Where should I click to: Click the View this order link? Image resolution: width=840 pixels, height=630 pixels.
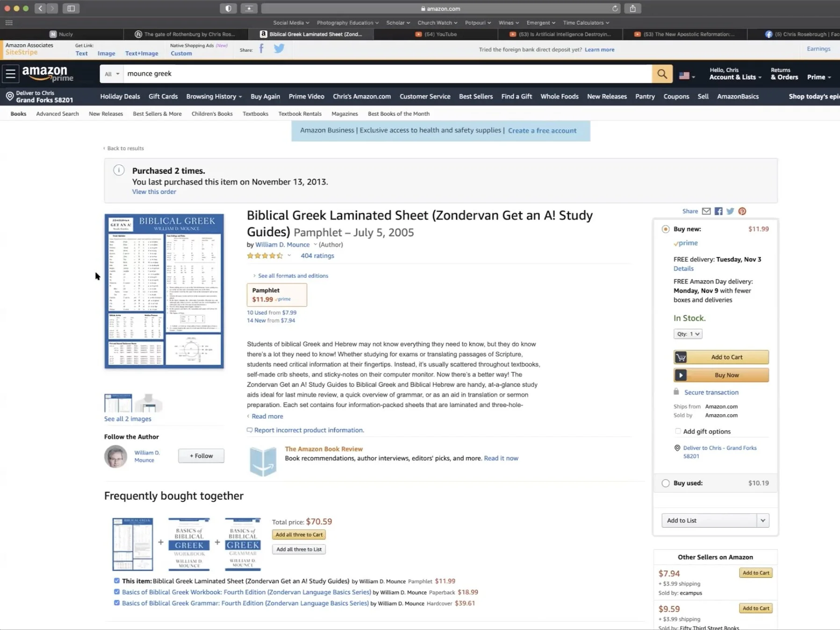tap(154, 192)
